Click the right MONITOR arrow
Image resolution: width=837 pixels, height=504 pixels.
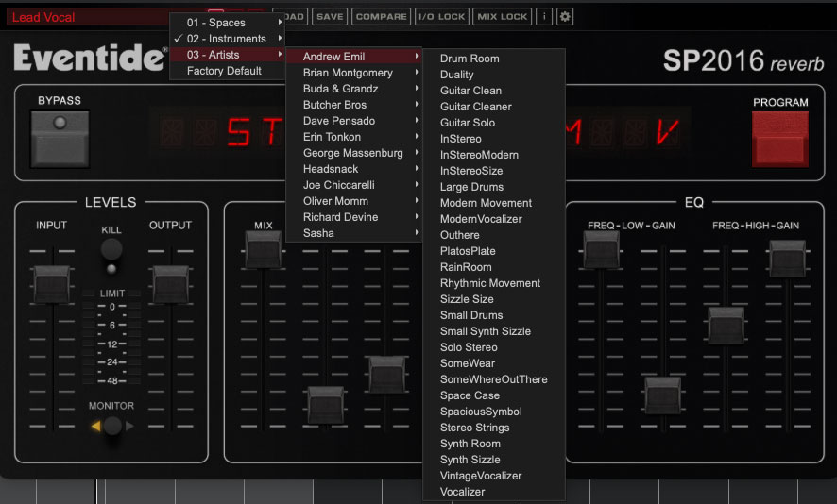(x=129, y=426)
